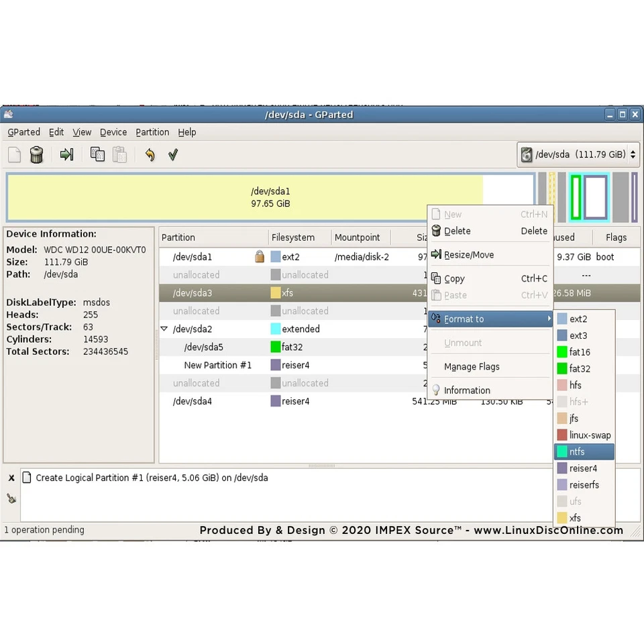This screenshot has height=644, width=644.
Task: Select the New partition toolbar icon
Action: coord(14,155)
